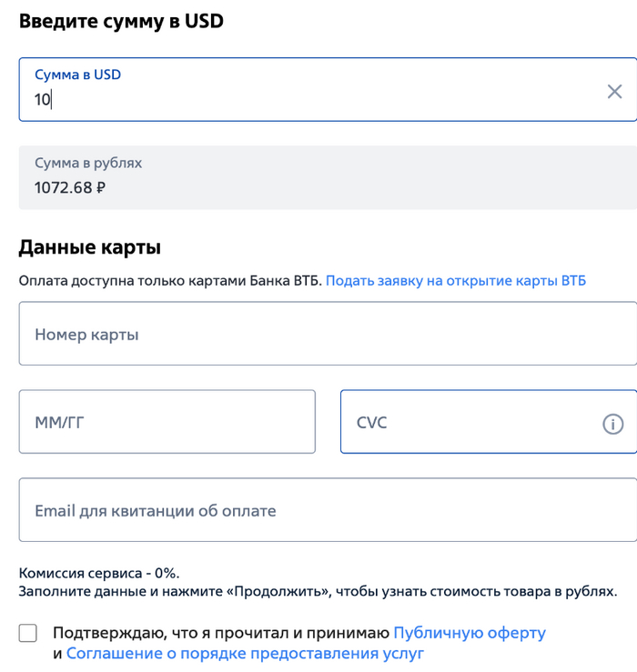Screen dimensions: 637x672
Task: Tick the offer agreement confirmation checkbox
Action: click(28, 634)
